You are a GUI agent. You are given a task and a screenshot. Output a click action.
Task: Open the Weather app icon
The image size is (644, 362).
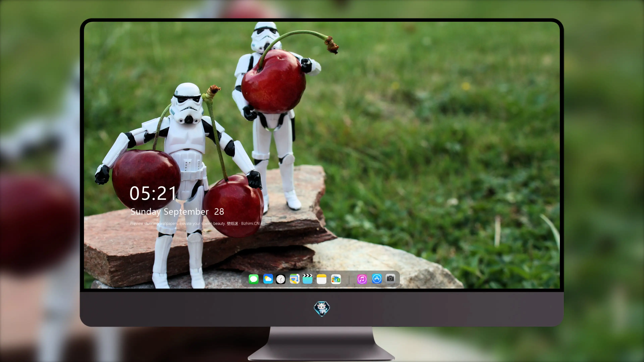click(268, 279)
